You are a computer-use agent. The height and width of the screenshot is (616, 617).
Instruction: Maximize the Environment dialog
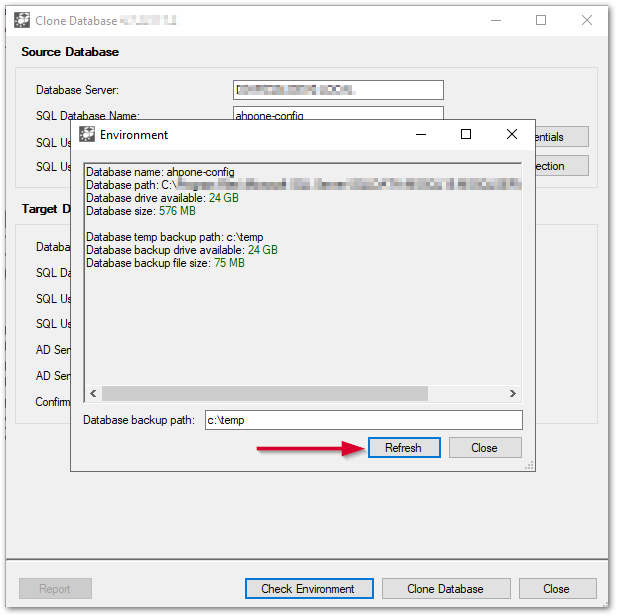pos(466,134)
